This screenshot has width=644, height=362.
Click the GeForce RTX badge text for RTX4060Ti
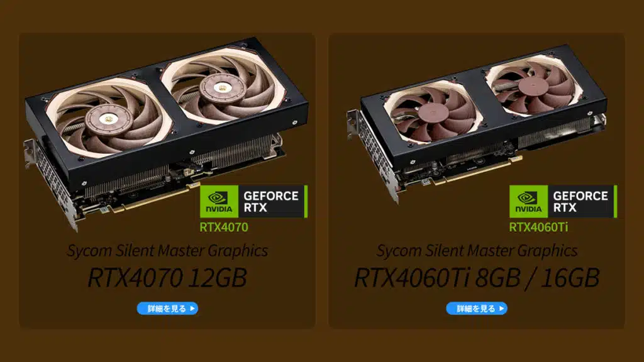coord(580,202)
